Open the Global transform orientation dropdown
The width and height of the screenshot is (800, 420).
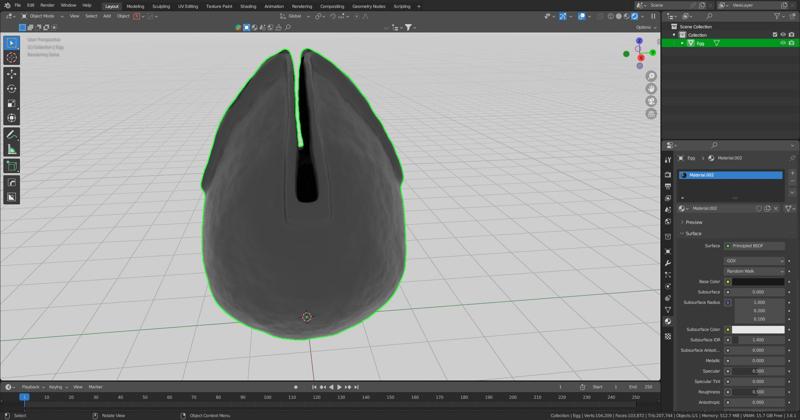pos(295,16)
